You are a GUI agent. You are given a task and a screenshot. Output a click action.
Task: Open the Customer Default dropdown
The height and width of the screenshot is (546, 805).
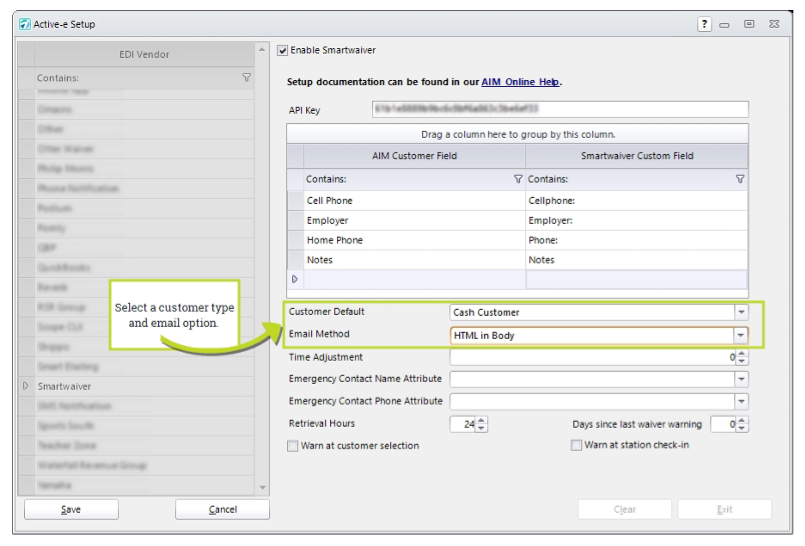point(741,312)
